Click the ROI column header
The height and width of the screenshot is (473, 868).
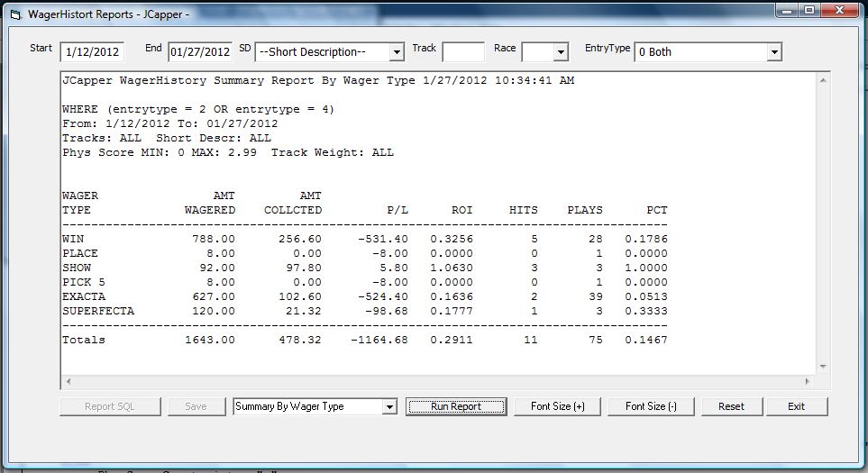[x=462, y=210]
